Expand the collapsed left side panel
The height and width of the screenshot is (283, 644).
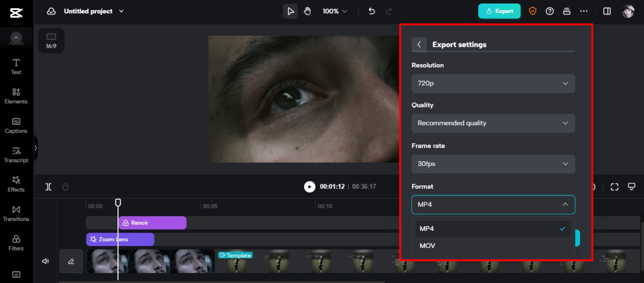point(36,148)
